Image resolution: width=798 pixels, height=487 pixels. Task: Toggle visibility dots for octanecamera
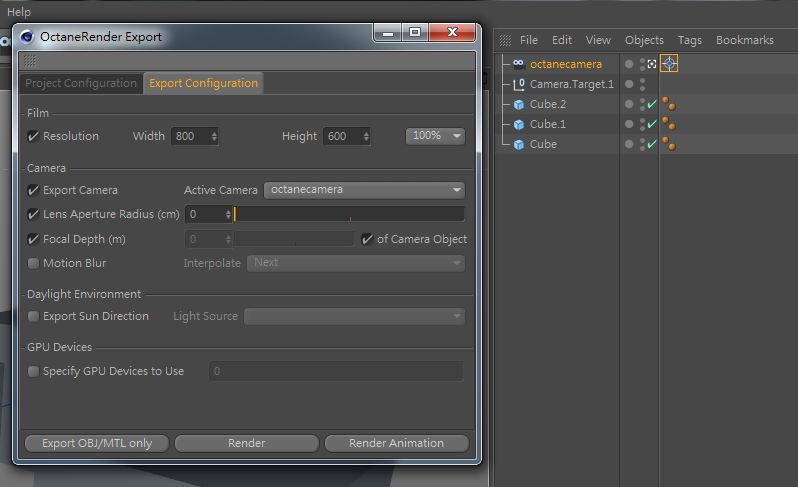(x=642, y=64)
